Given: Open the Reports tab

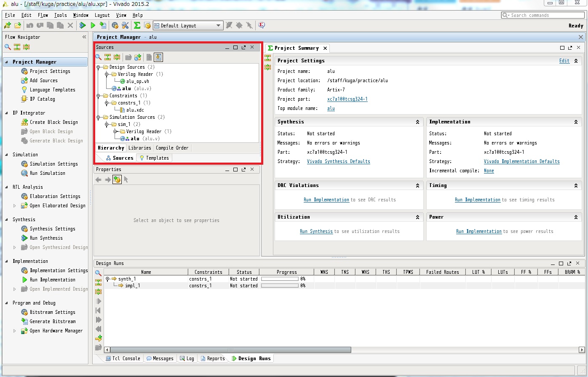Looking at the screenshot, I should (213, 358).
